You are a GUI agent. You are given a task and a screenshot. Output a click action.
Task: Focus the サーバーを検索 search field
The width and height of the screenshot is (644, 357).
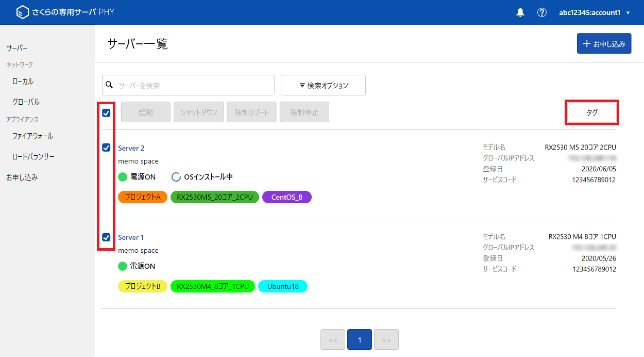pyautogui.click(x=193, y=85)
